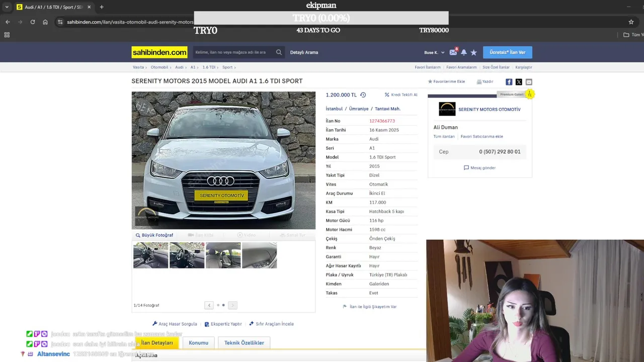The height and width of the screenshot is (362, 644).
Task: Share listing on X
Action: (x=519, y=82)
